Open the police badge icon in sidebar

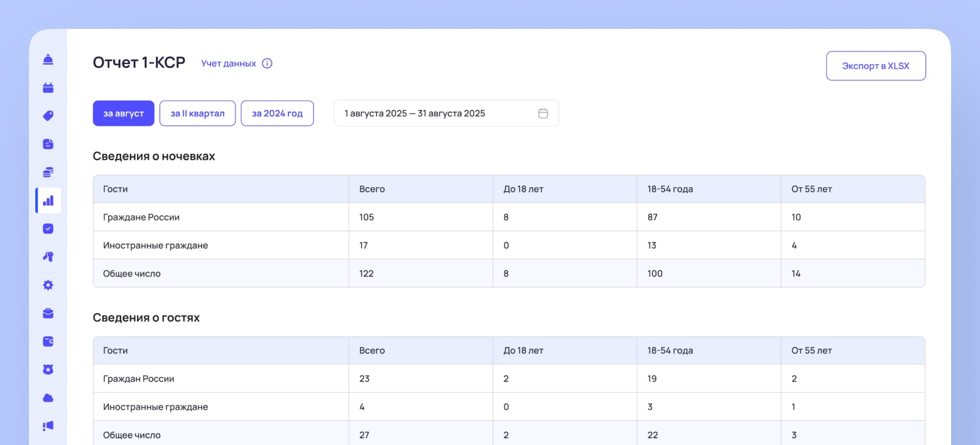[48, 370]
